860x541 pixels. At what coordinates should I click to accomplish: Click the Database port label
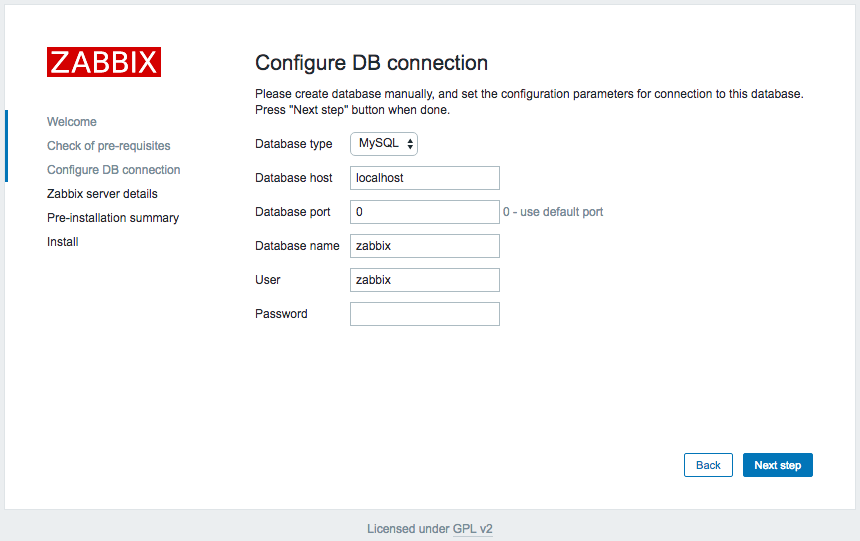coord(292,212)
